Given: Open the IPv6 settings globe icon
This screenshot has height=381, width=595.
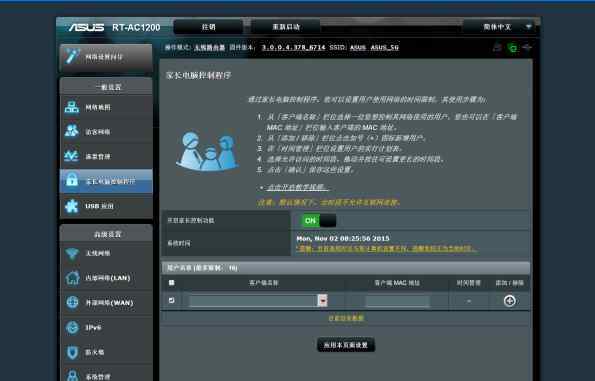Looking at the screenshot, I should coord(72,327).
